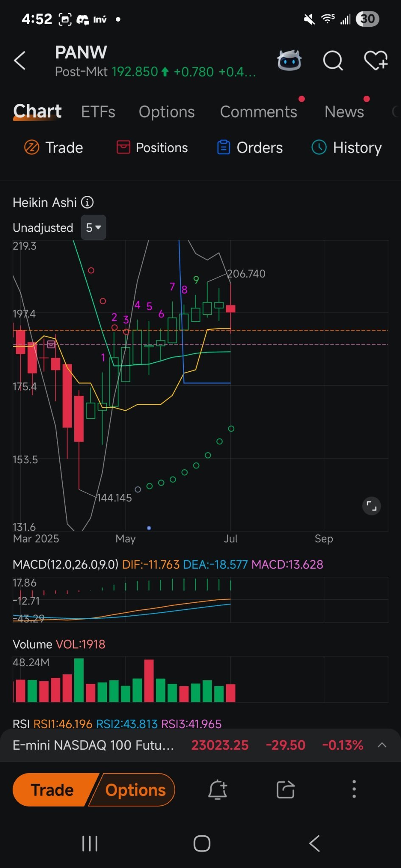Switch to the Options tab
This screenshot has width=401, height=868.
(x=167, y=112)
